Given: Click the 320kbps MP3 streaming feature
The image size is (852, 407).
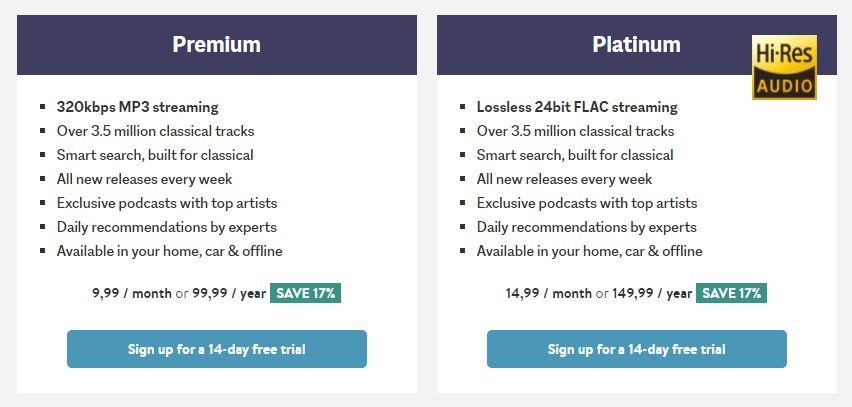Looking at the screenshot, I should coord(137,107).
